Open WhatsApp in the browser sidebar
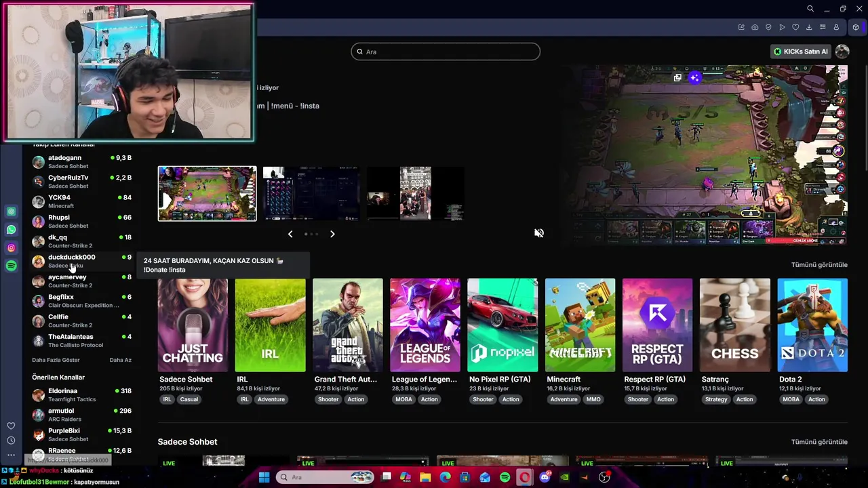868x488 pixels. pyautogui.click(x=11, y=230)
